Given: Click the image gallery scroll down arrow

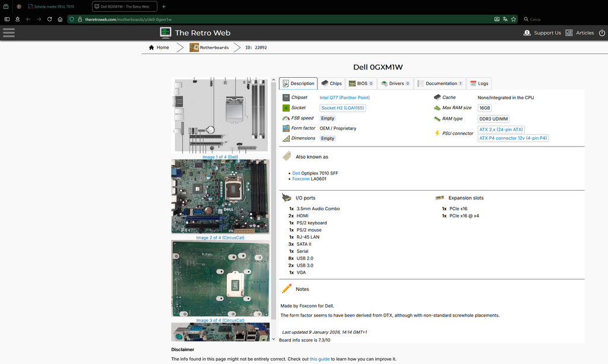Looking at the screenshot, I should [273, 339].
